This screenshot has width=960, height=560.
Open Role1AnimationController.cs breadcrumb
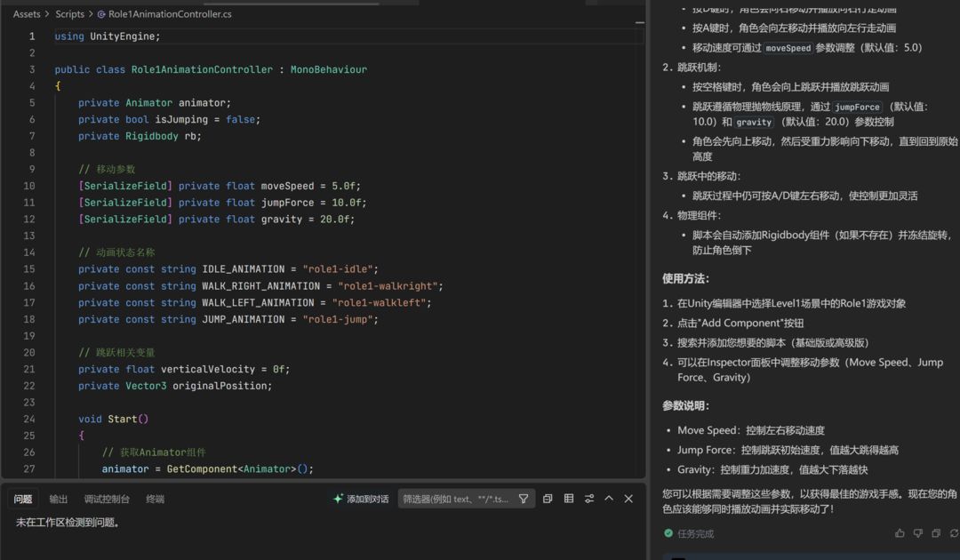[x=169, y=14]
